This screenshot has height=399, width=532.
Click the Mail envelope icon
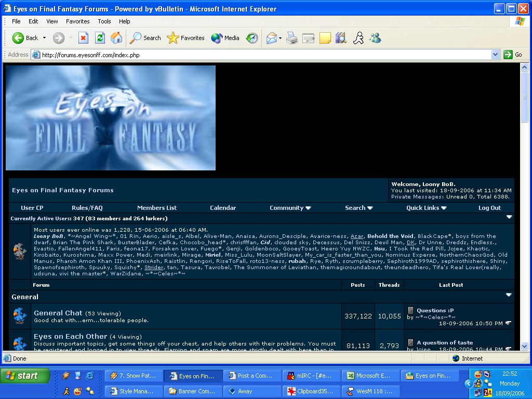click(272, 38)
